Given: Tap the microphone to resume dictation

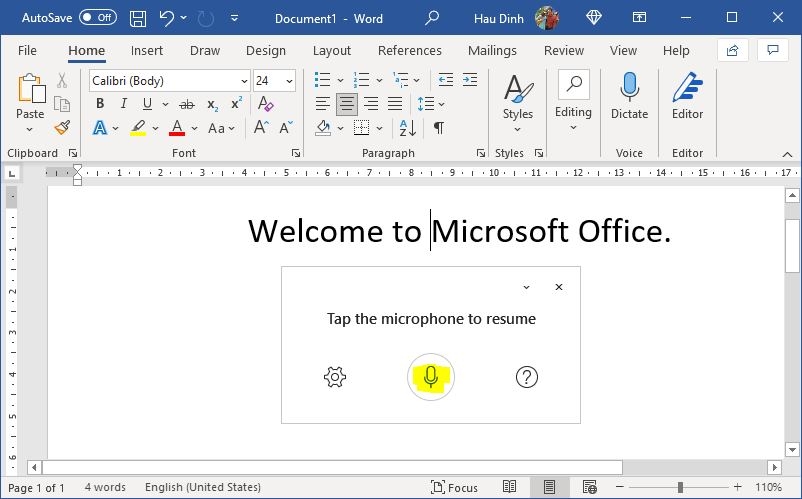Looking at the screenshot, I should (431, 377).
